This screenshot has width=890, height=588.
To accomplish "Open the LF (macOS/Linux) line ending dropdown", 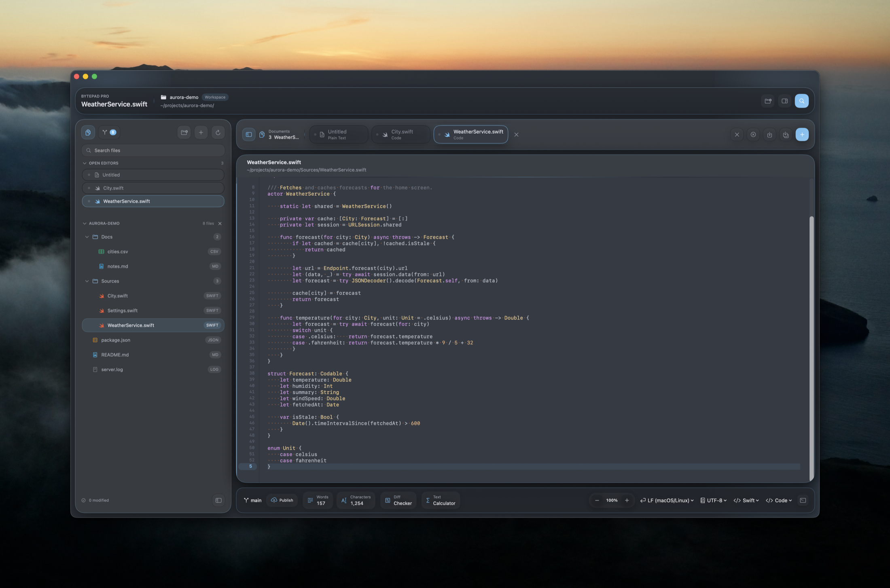I will 667,500.
